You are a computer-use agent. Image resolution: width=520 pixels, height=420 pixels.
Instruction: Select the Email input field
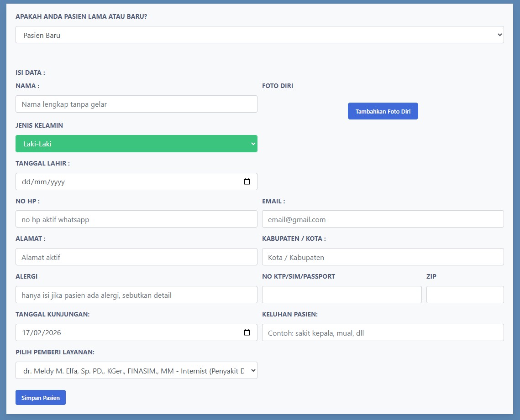(x=383, y=219)
